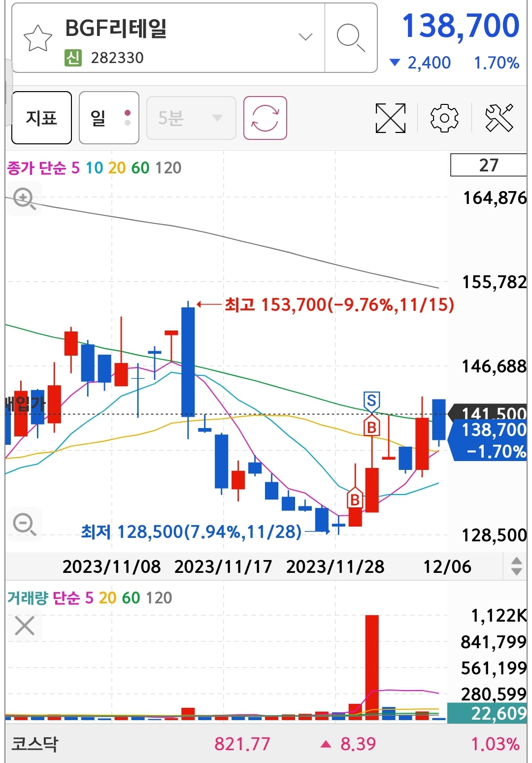Click the 최저 128,500 low price annotation
The height and width of the screenshot is (763, 532).
point(191,532)
